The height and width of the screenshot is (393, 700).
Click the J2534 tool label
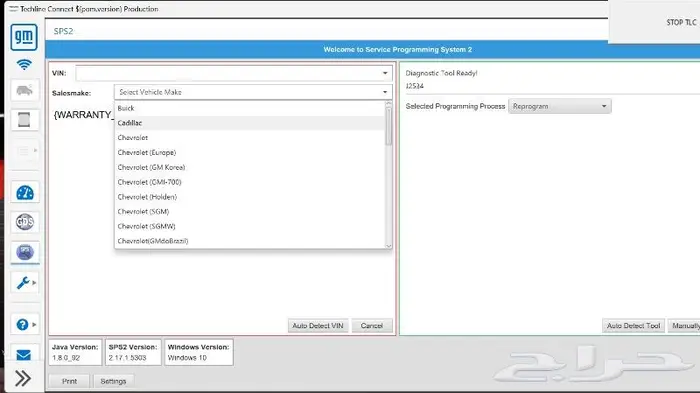click(x=414, y=86)
